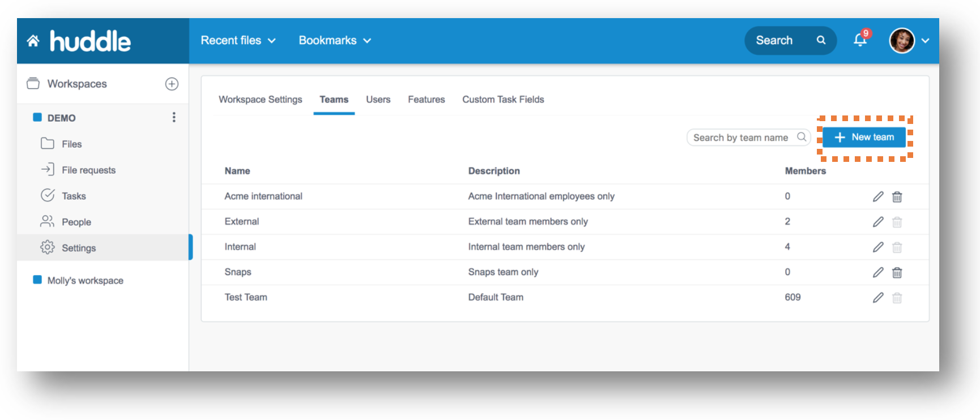Click Search by team name field

[748, 137]
